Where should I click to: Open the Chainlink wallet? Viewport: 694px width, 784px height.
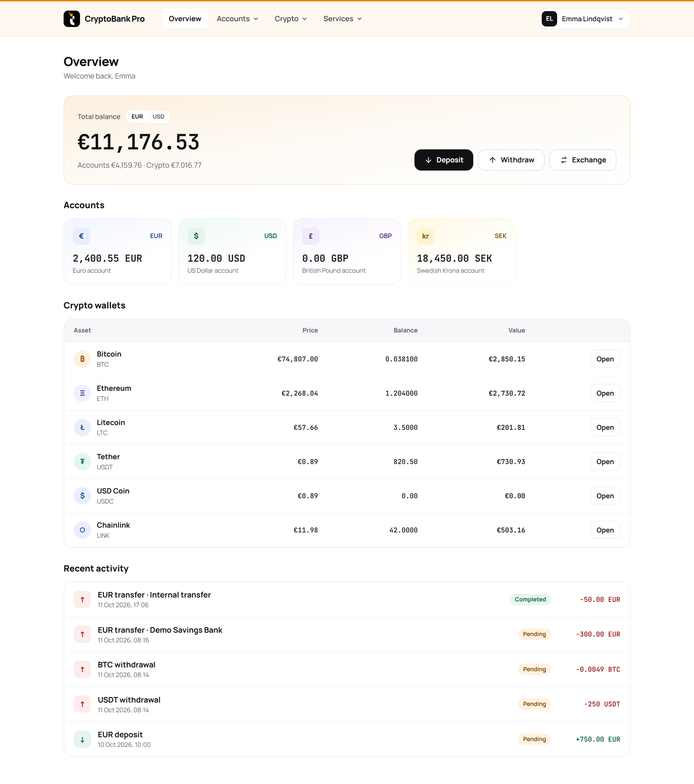coord(605,530)
